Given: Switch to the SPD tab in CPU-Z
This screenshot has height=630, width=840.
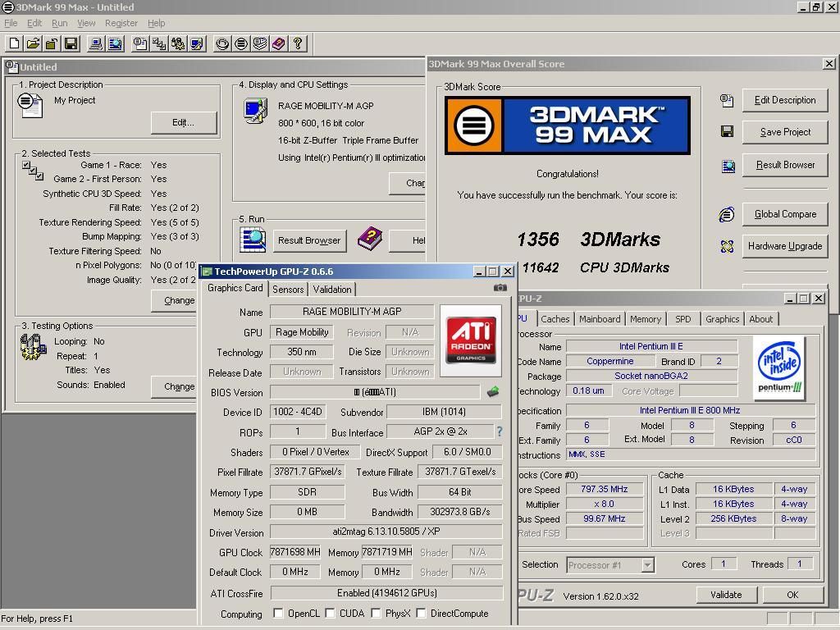Looking at the screenshot, I should (x=683, y=319).
